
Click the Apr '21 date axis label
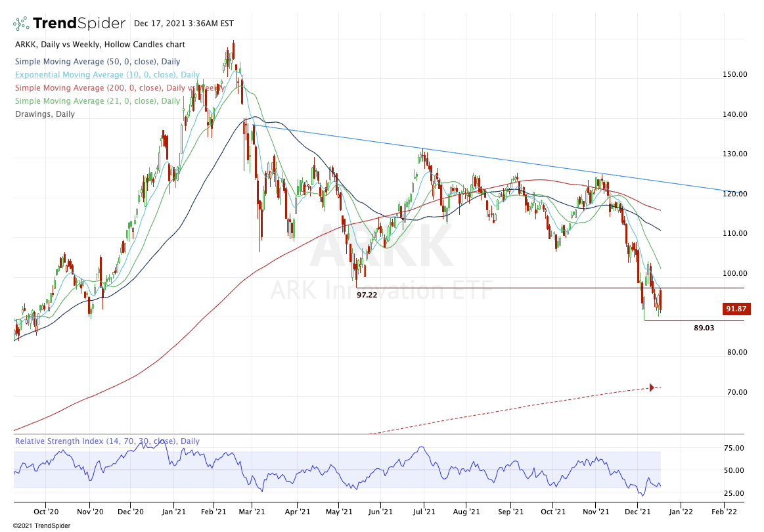click(297, 512)
